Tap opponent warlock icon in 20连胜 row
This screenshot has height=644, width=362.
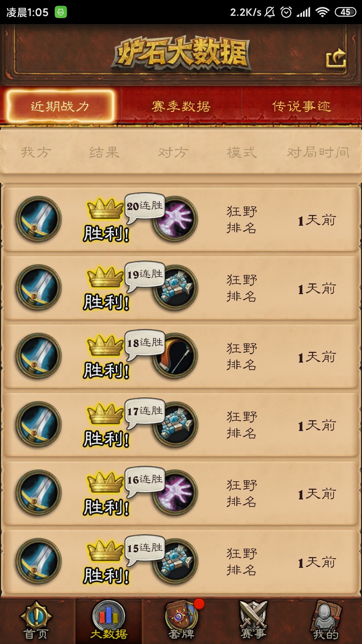(x=176, y=219)
